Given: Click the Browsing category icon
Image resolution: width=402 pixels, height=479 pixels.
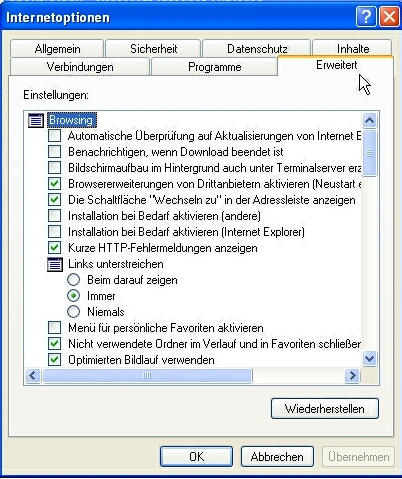Looking at the screenshot, I should [x=36, y=120].
